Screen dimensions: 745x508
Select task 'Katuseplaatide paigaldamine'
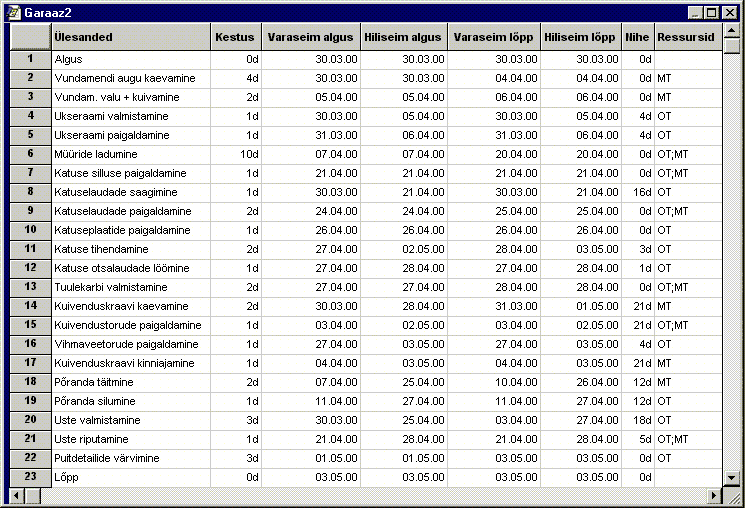[x=131, y=230]
